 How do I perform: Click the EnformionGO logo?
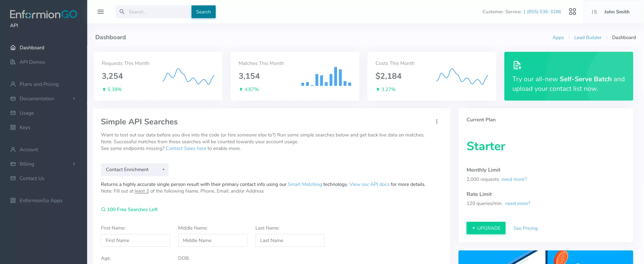click(44, 14)
